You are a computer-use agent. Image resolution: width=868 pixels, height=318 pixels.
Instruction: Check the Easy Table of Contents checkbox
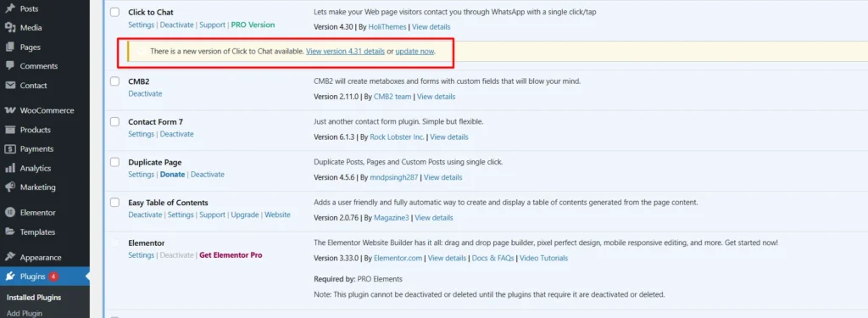(114, 203)
